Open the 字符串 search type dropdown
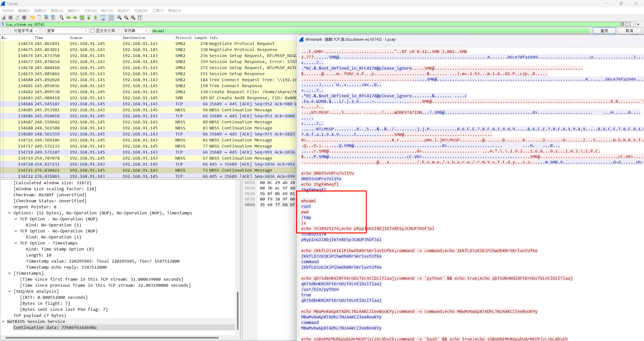The image size is (644, 341). tap(136, 31)
